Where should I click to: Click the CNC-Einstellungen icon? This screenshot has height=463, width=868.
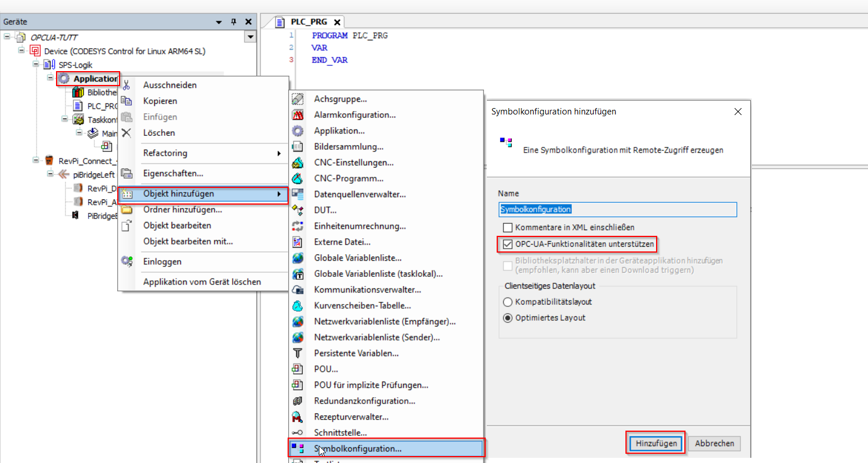(298, 162)
